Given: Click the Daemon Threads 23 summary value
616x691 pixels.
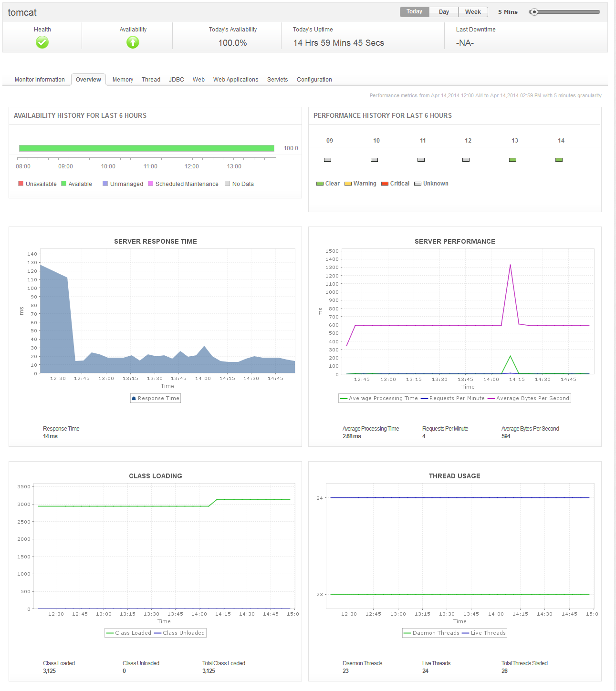Looking at the screenshot, I should [345, 671].
